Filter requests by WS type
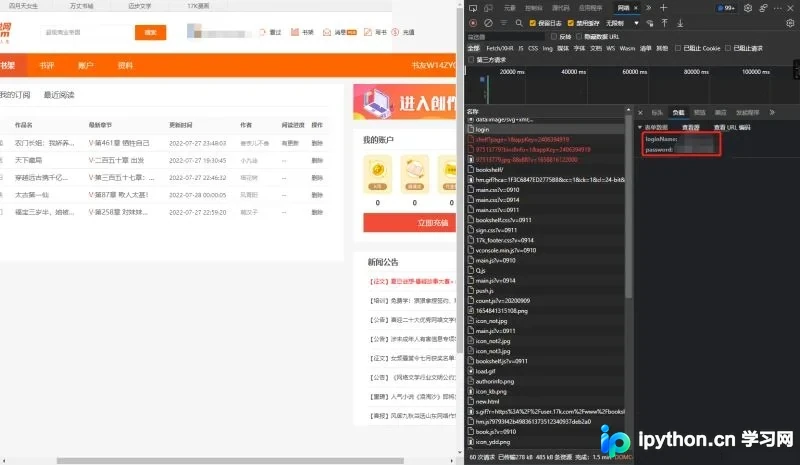 [611, 48]
